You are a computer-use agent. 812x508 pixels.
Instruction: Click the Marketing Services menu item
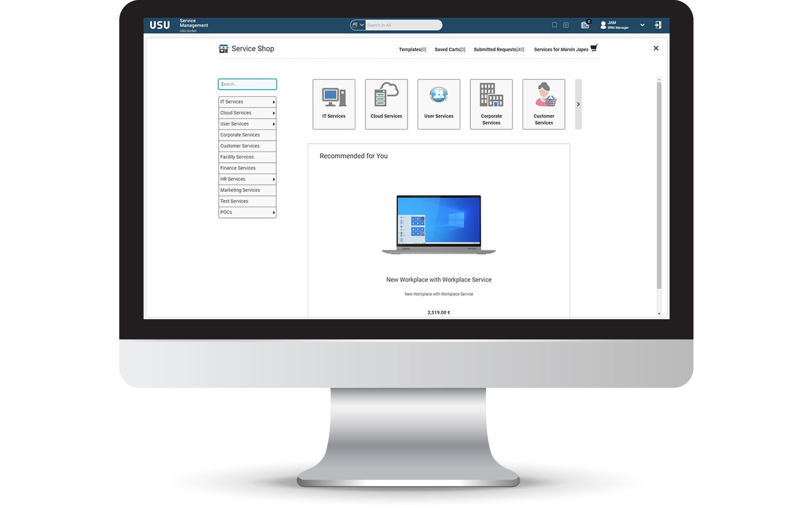point(247,190)
